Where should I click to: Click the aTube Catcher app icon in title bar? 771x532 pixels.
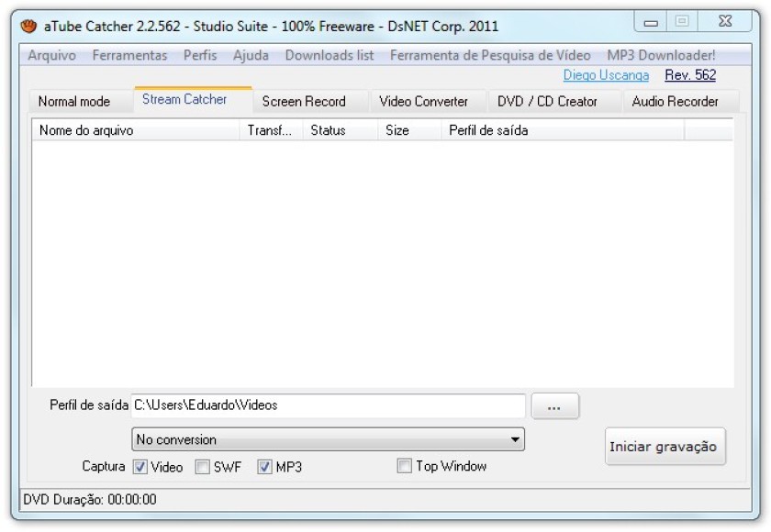[x=28, y=26]
